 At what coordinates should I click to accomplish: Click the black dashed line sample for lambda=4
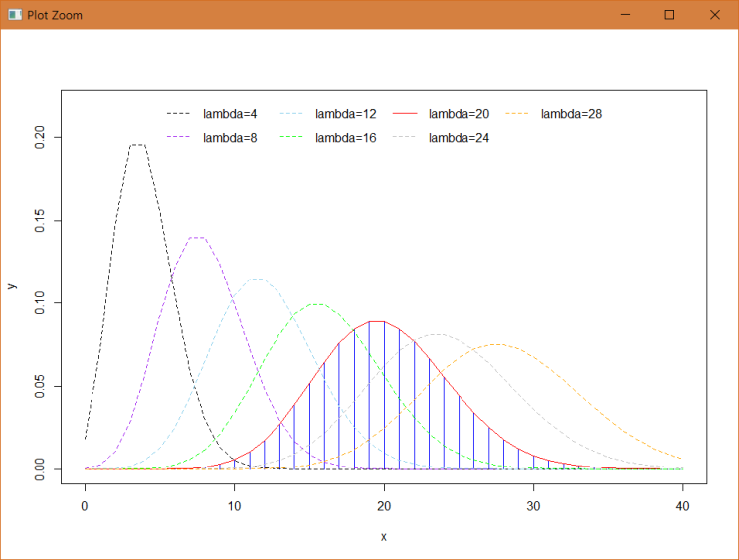coord(178,114)
